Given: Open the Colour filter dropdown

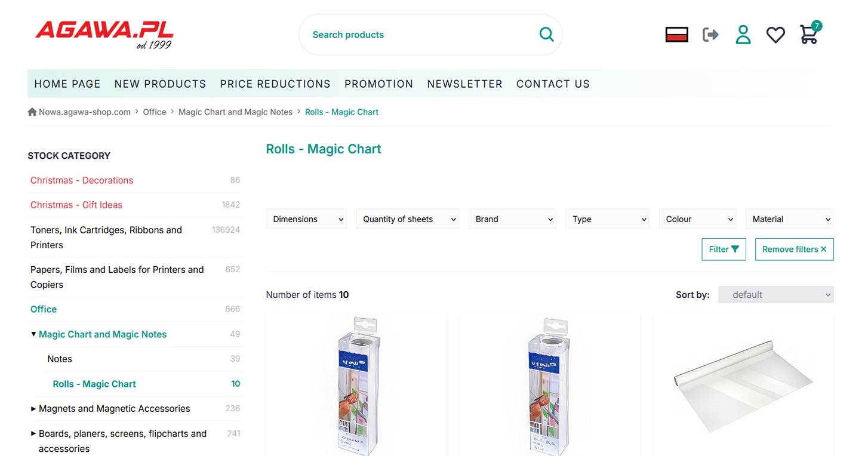Looking at the screenshot, I should 697,219.
